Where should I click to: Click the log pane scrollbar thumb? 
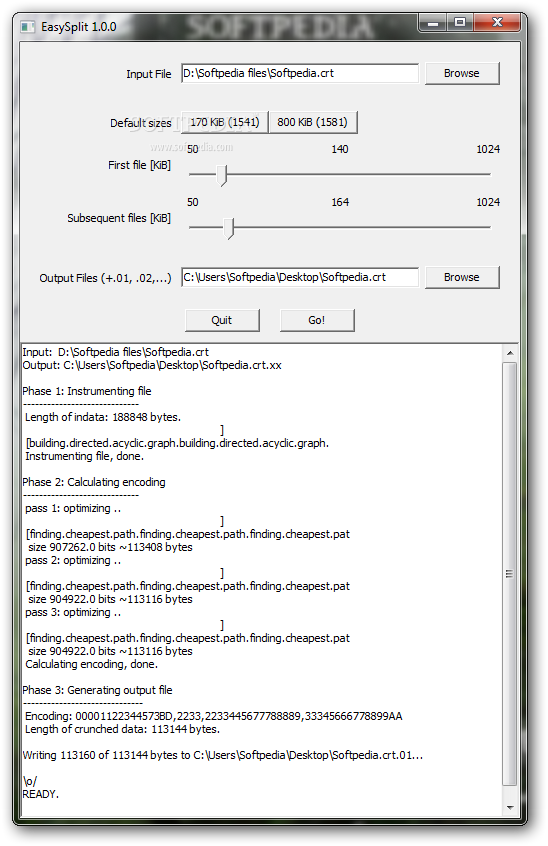(510, 574)
